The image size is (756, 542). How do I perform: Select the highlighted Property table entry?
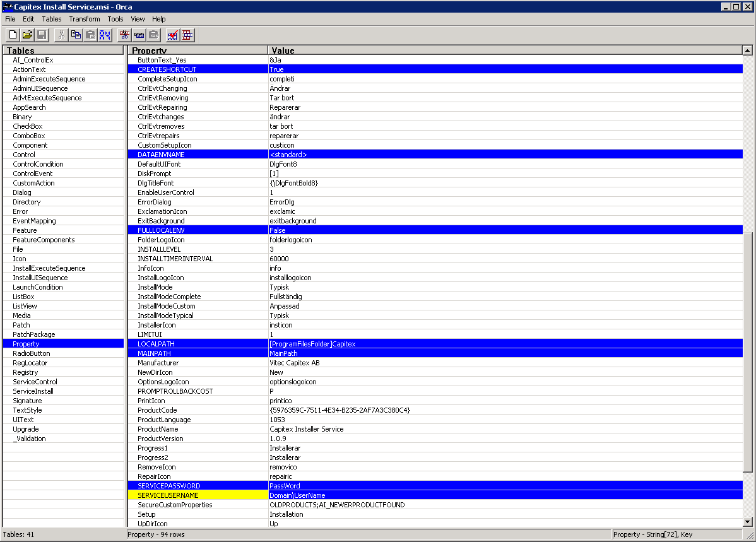[x=63, y=344]
